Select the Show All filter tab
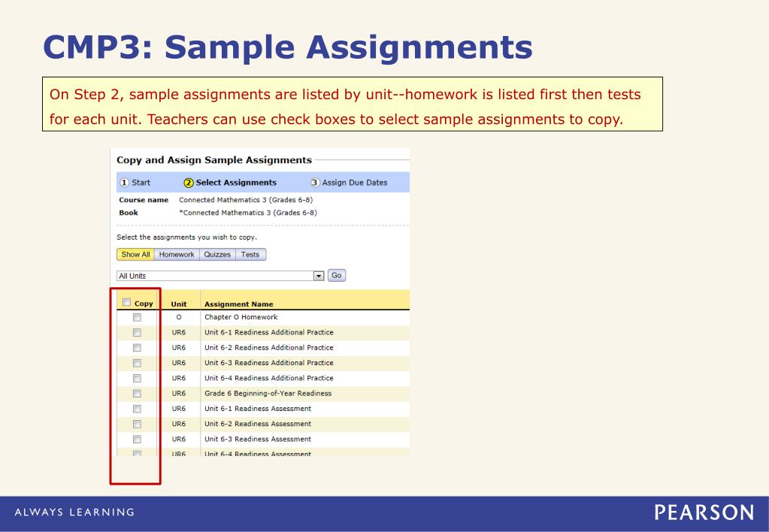 pyautogui.click(x=135, y=255)
